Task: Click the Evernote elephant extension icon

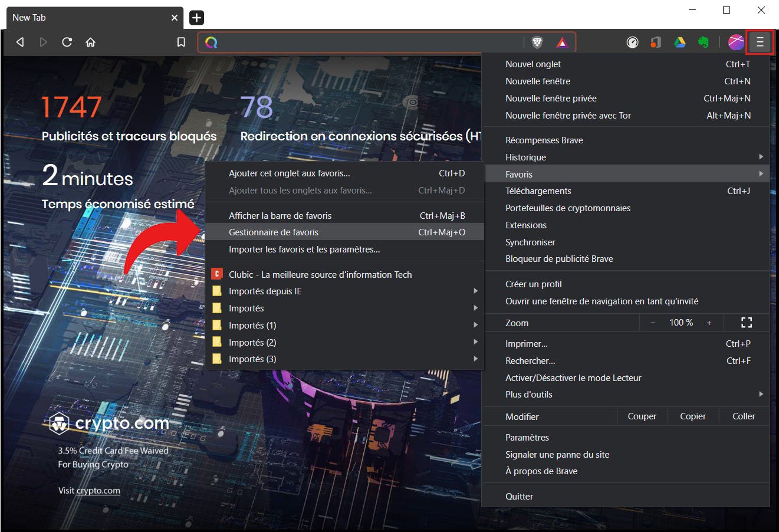Action: pyautogui.click(x=703, y=42)
